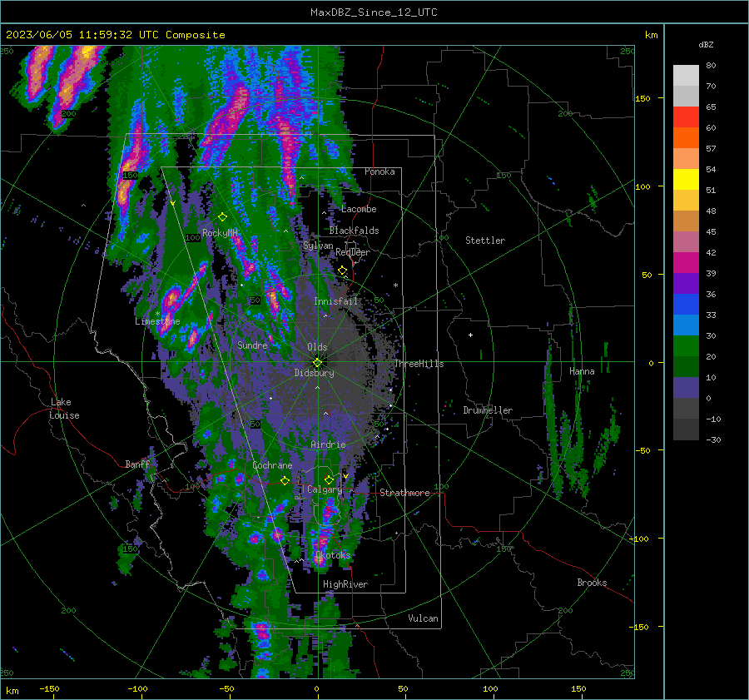Click the Drumheller label
The height and width of the screenshot is (700, 749).
[x=488, y=410]
